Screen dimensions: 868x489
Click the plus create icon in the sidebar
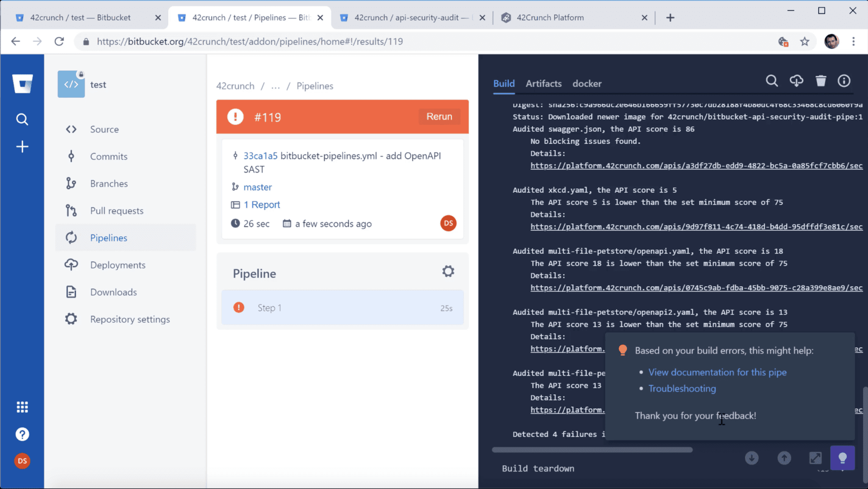(x=22, y=147)
